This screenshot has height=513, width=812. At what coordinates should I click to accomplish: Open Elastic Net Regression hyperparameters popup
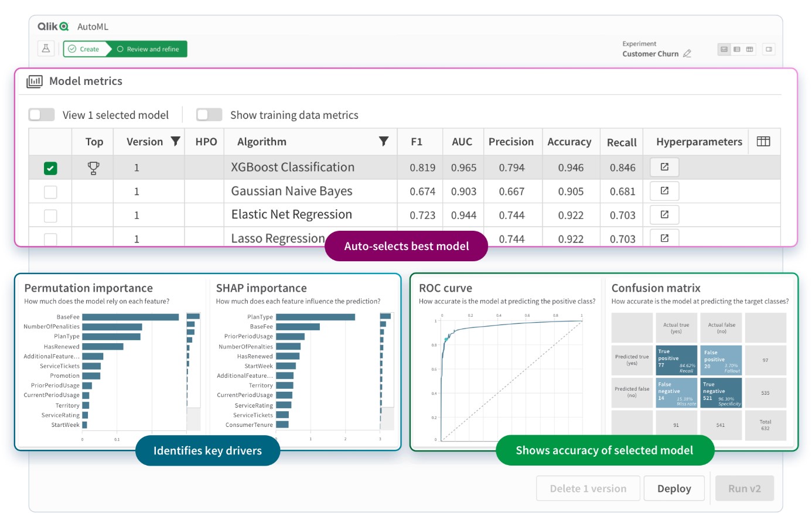664,215
